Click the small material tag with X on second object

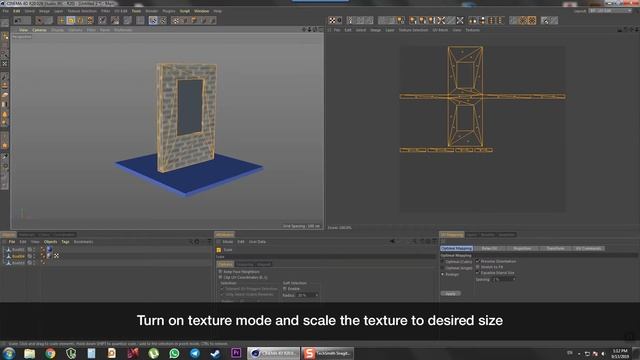click(x=56, y=256)
